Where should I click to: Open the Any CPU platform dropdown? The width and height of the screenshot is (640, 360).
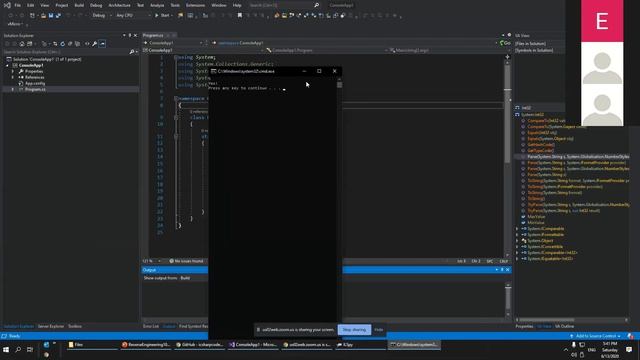click(133, 16)
